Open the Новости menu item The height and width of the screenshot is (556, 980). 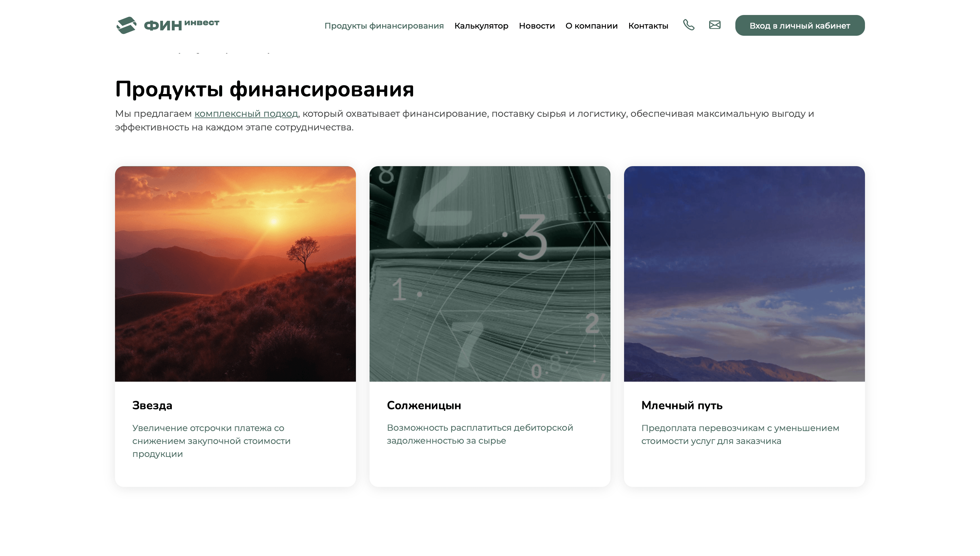537,26
